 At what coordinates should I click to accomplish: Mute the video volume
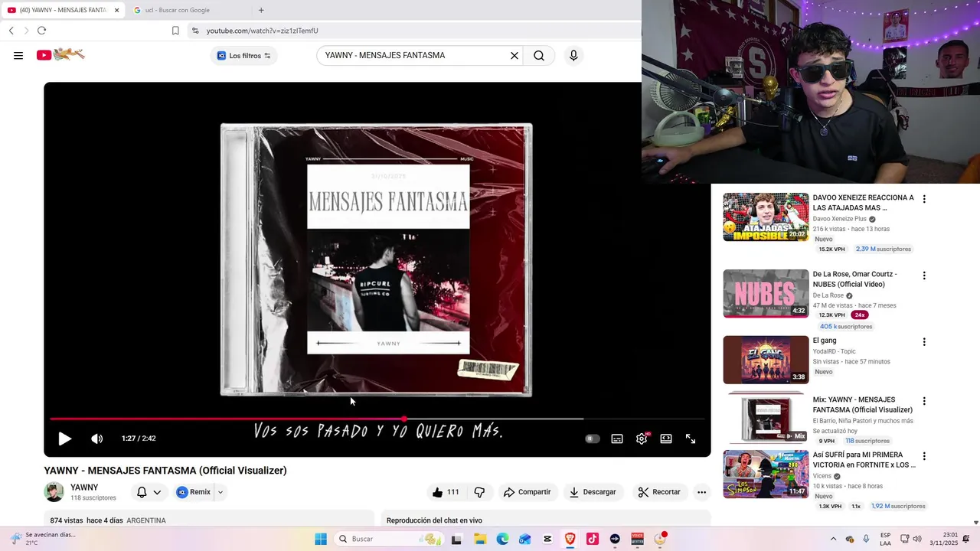click(x=97, y=439)
